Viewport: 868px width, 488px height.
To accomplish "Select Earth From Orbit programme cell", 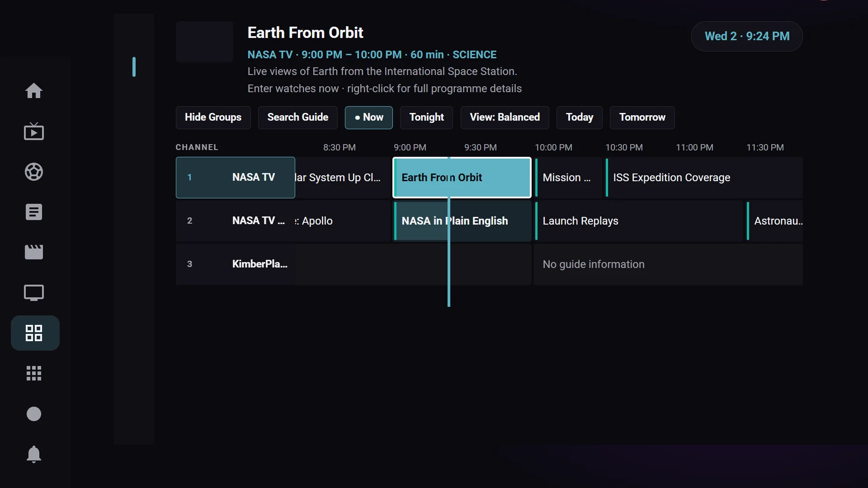I will click(462, 178).
